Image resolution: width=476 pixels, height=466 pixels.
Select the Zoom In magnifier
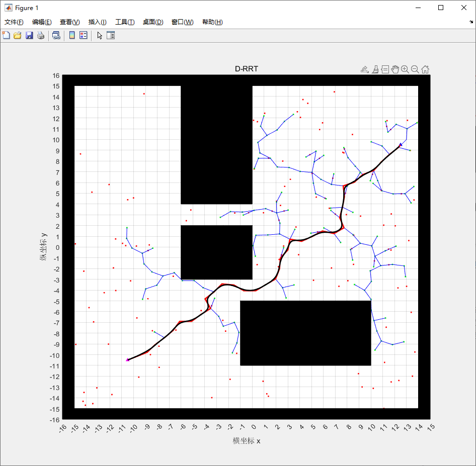click(x=405, y=69)
